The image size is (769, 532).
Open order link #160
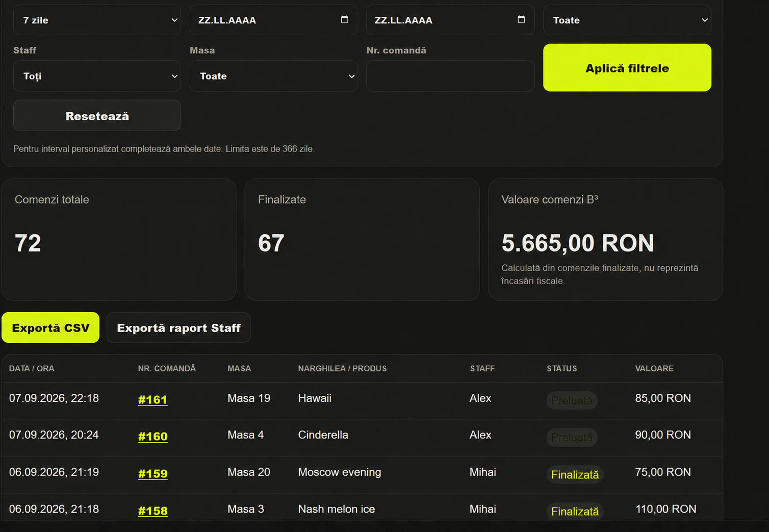click(x=152, y=437)
